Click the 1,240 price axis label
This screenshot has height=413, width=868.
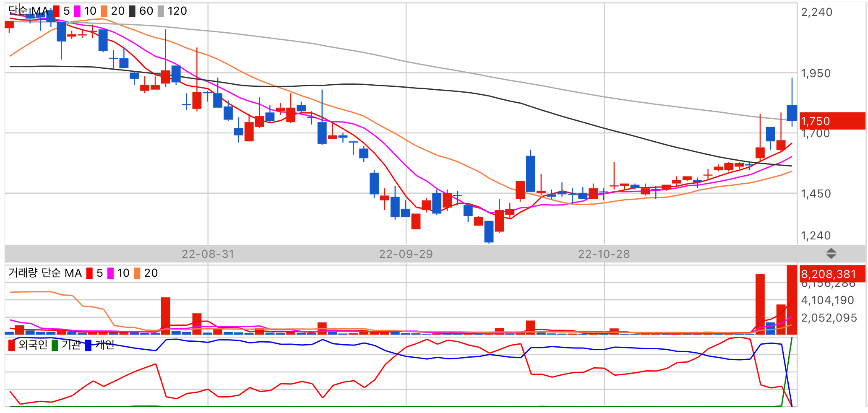pyautogui.click(x=816, y=236)
